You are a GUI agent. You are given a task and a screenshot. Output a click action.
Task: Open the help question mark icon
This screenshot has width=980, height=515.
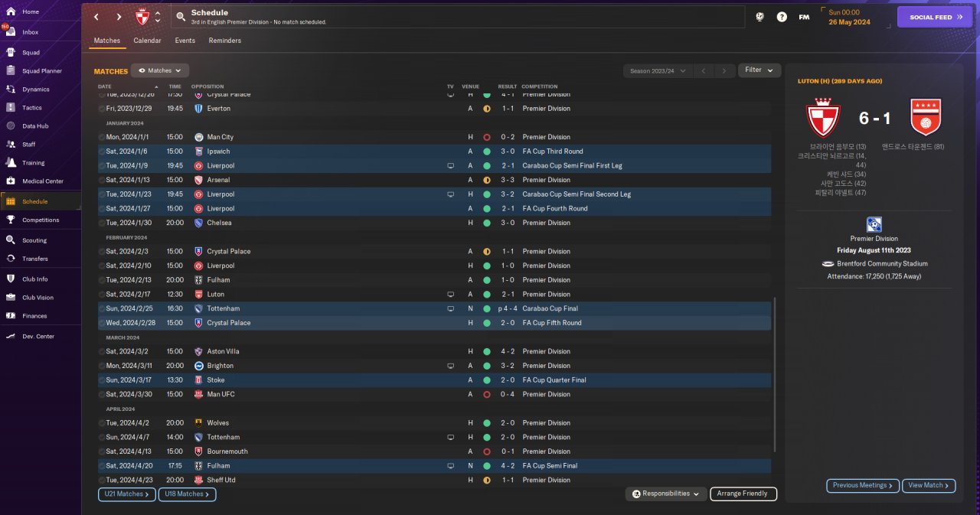click(x=782, y=17)
